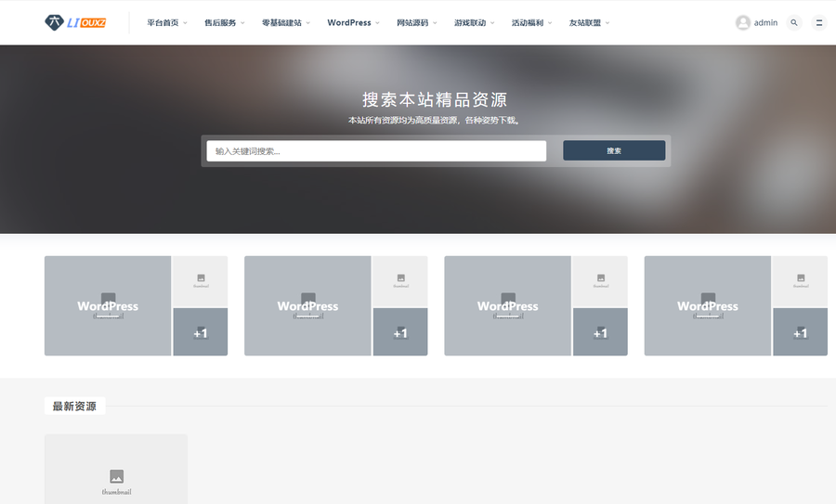Image resolution: width=836 pixels, height=504 pixels.
Task: Open the 网站源码 navigation menu
Action: click(x=416, y=22)
